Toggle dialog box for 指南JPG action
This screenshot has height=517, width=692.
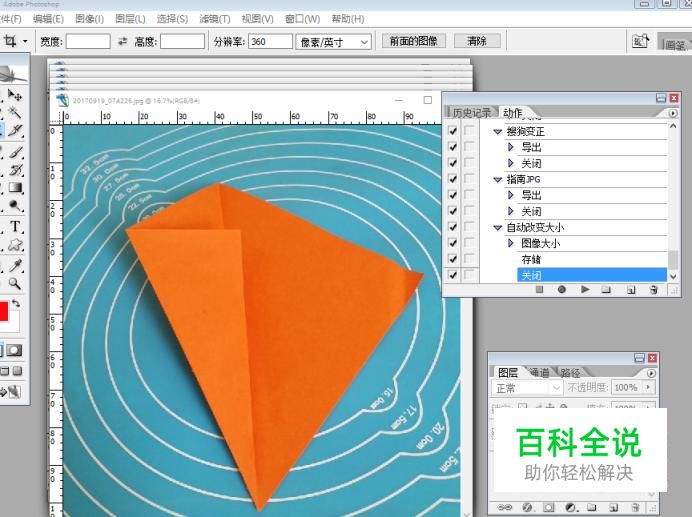469,179
